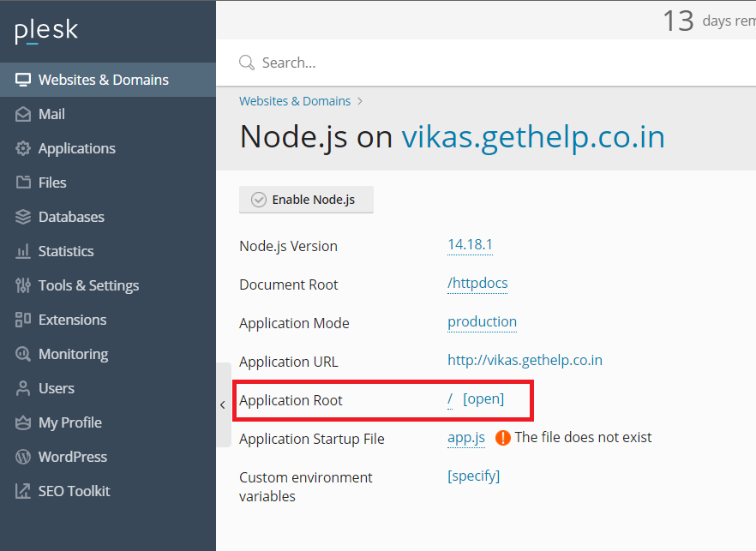The image size is (756, 551).
Task: Open Users in sidebar
Action: pos(108,388)
